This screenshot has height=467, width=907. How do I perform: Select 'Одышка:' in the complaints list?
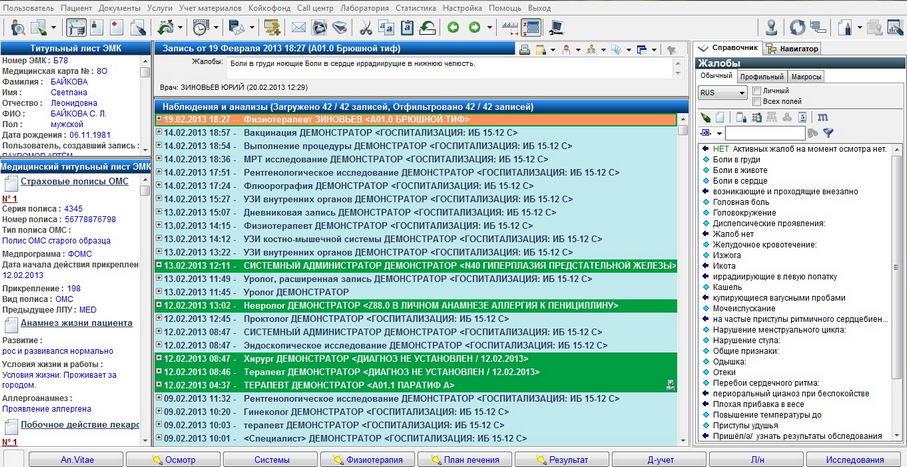point(729,362)
